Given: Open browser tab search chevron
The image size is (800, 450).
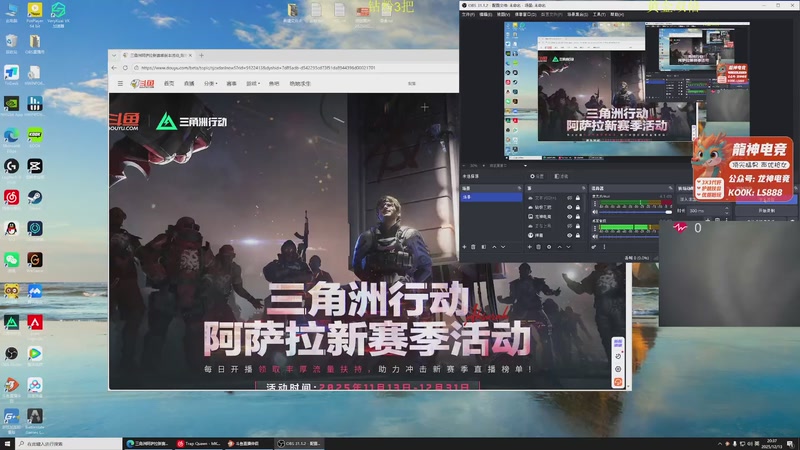Looking at the screenshot, I should click(114, 55).
